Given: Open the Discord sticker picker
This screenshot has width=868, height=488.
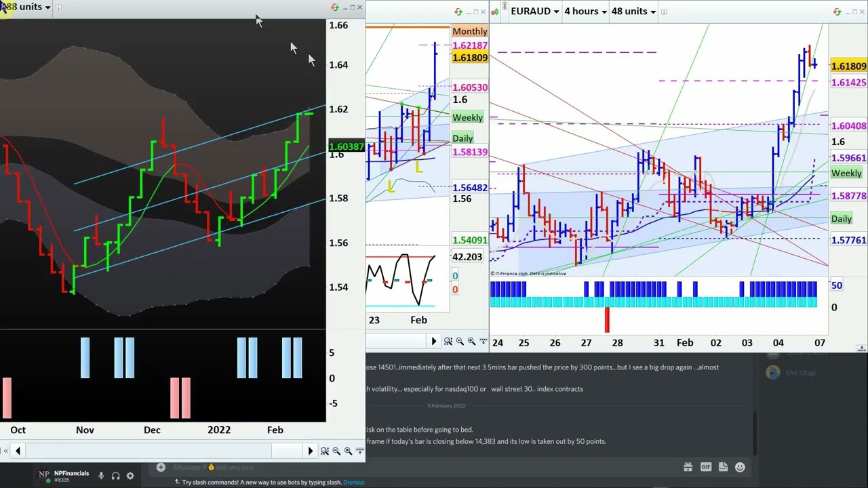Looking at the screenshot, I should [723, 467].
